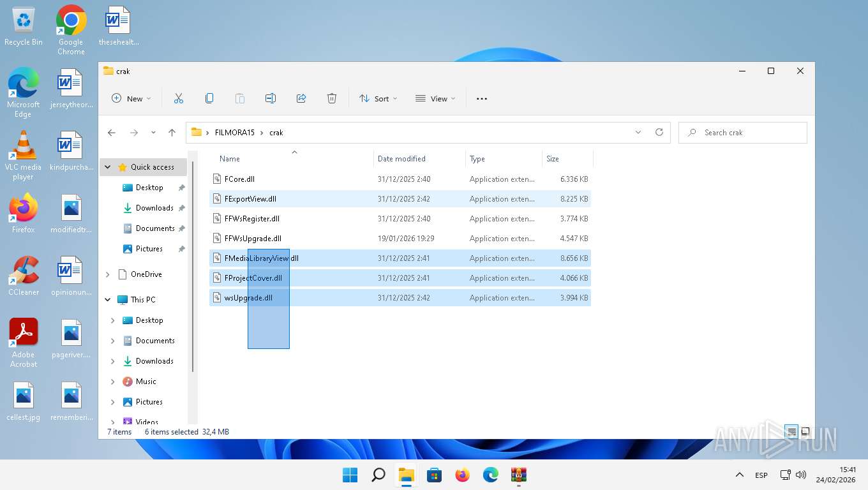Click the volume icon in system tray
868x490 pixels.
coord(801,475)
